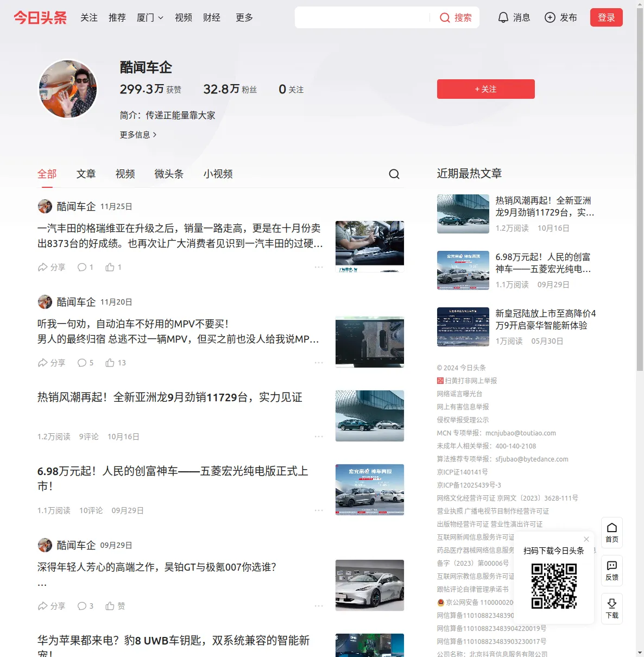Open 关注 in the top navigation
644x657 pixels.
89,17
